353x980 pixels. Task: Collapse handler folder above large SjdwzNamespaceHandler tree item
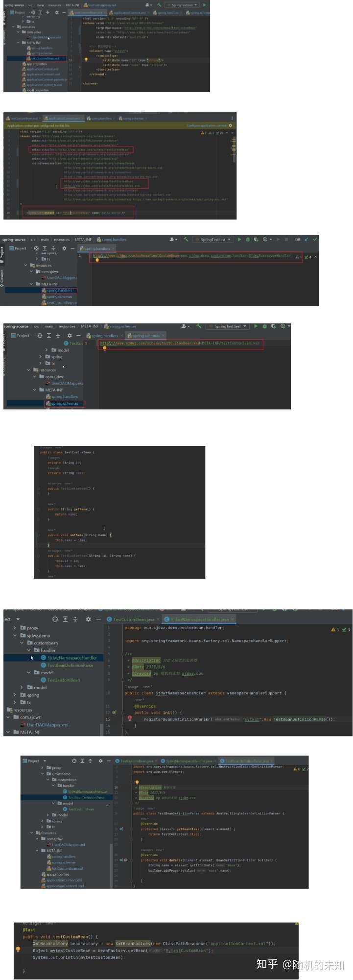(29, 650)
